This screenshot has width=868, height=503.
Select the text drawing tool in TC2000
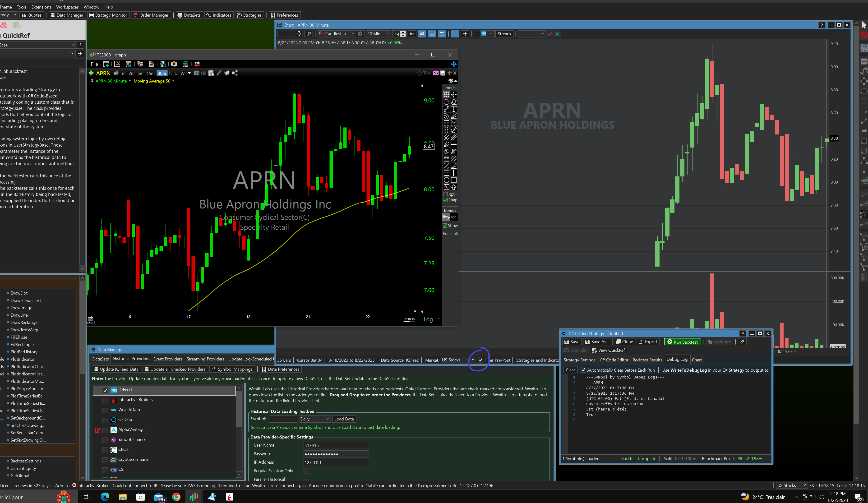454,109
